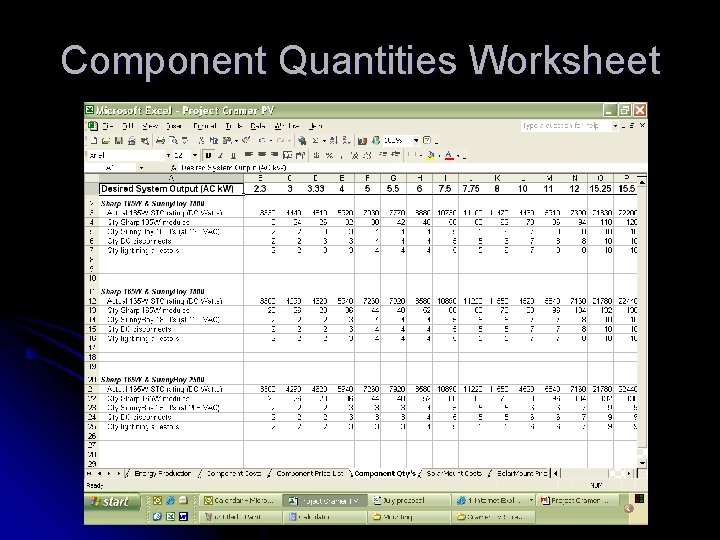Expand the Paste options arrow
Viewport: 720px width, 540px height.
click(236, 141)
